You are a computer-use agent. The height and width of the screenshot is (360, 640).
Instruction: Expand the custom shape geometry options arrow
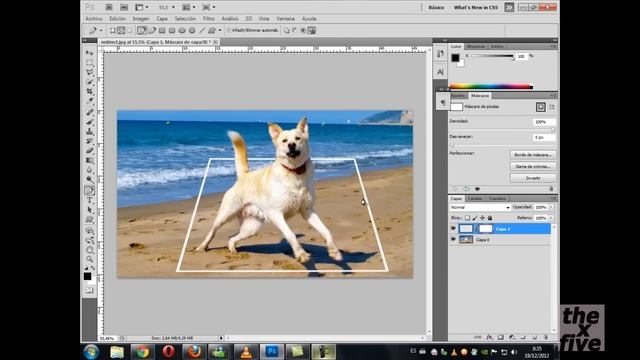point(220,31)
